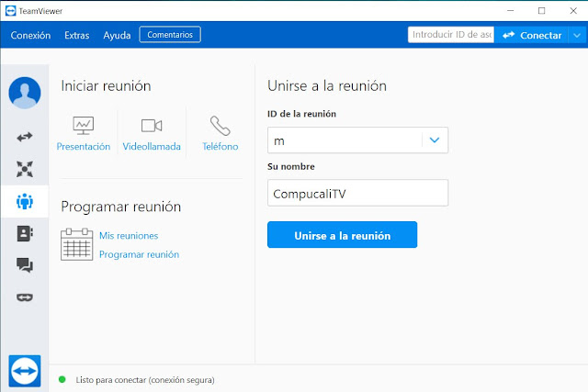Start a Teléfono call
This screenshot has width=588, height=392.
click(x=220, y=133)
